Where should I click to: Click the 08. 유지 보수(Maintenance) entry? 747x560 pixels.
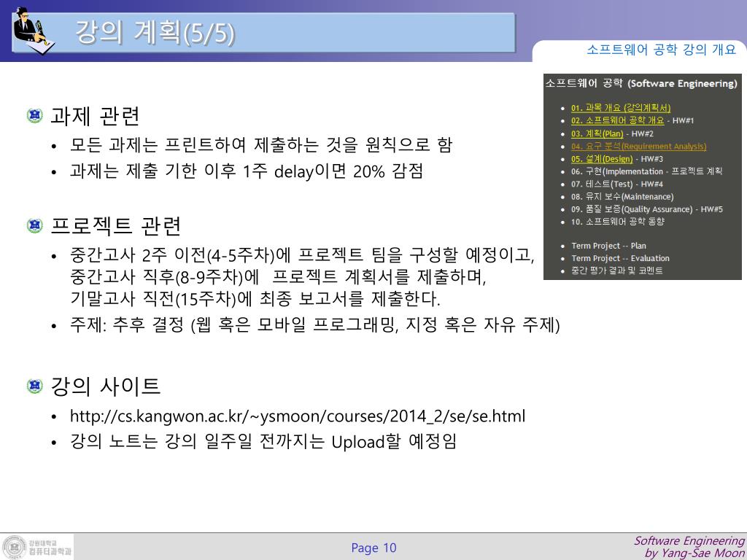(622, 197)
